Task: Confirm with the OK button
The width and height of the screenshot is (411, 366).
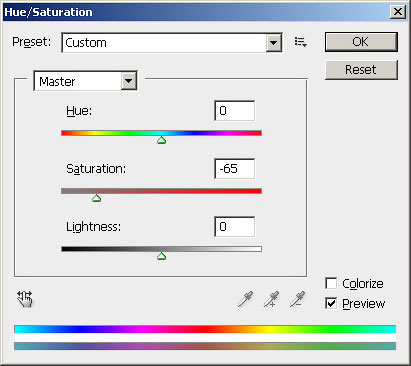Action: click(361, 42)
